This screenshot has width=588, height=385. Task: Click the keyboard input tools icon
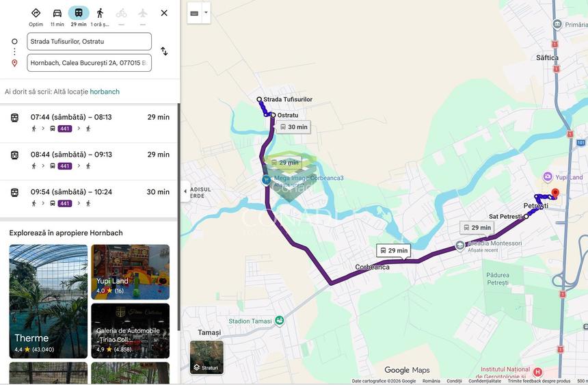(194, 13)
